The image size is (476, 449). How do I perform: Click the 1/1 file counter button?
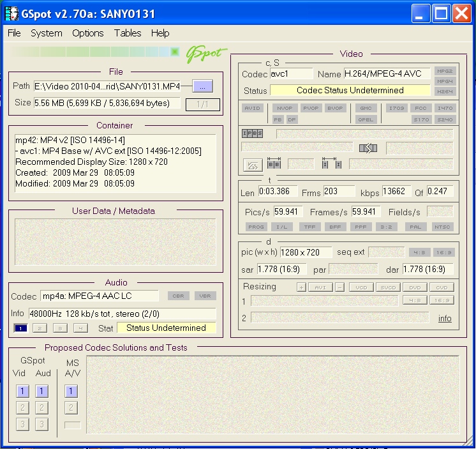pyautogui.click(x=202, y=105)
